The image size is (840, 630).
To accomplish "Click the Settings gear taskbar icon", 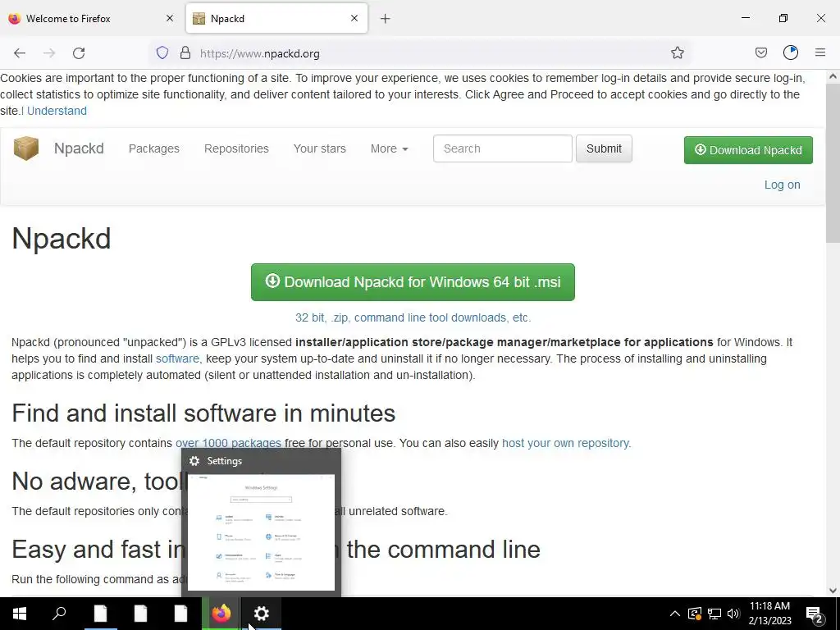I will pyautogui.click(x=262, y=614).
